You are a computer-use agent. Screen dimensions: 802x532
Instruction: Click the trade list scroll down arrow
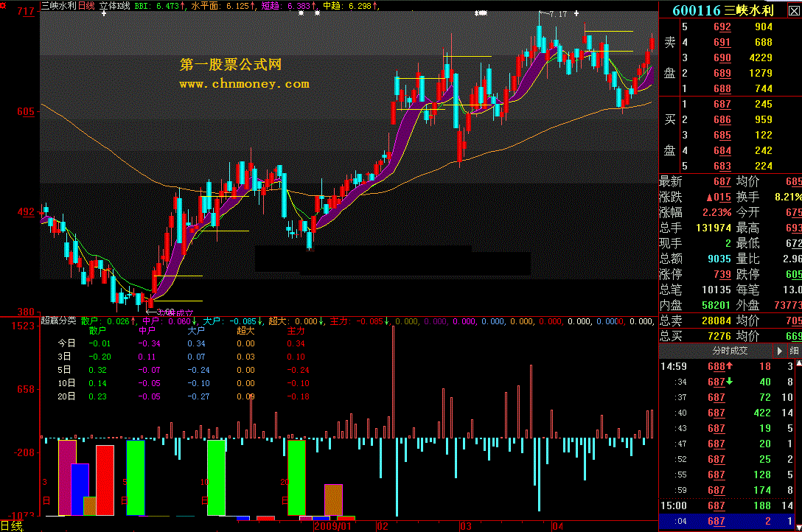[x=799, y=528]
